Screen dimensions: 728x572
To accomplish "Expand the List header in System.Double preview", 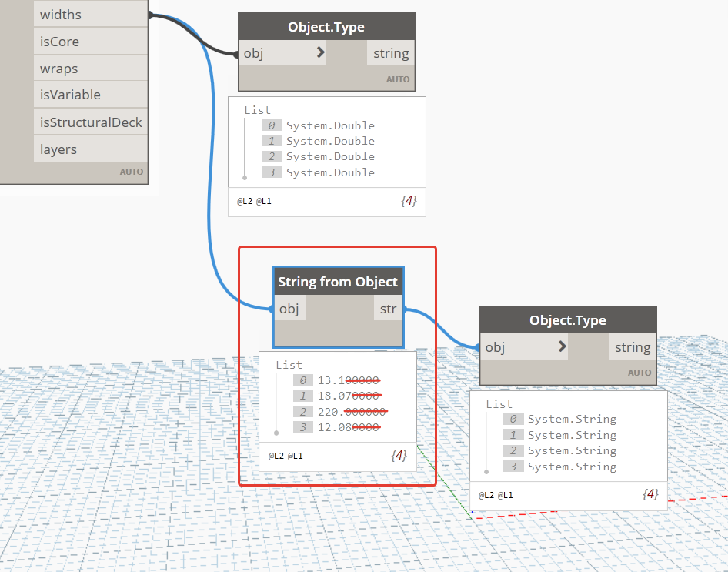I will pos(257,109).
